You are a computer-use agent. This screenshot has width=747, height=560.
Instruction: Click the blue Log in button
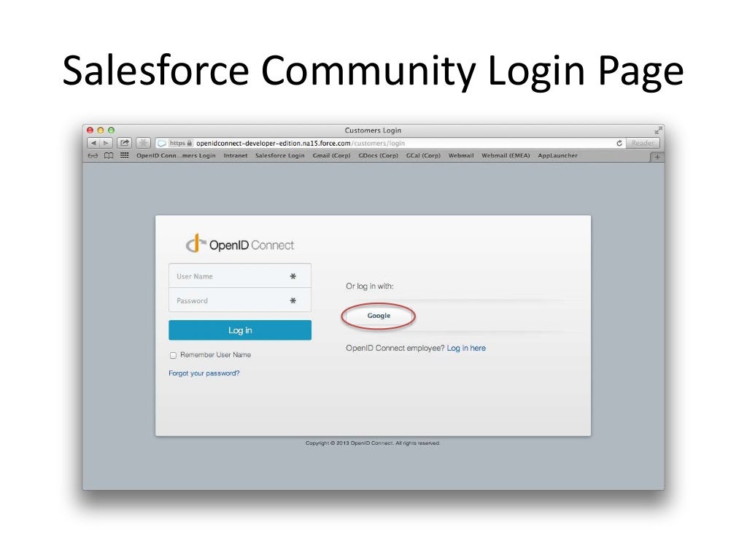click(240, 330)
